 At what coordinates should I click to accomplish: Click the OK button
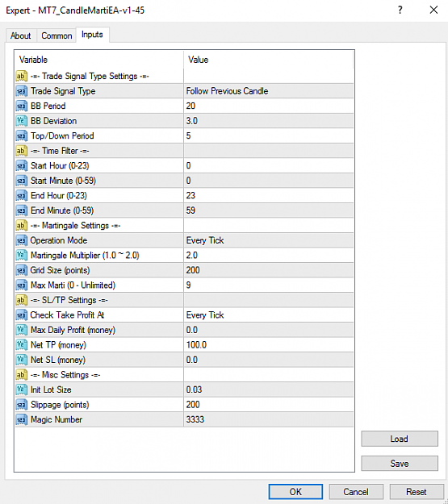(295, 492)
